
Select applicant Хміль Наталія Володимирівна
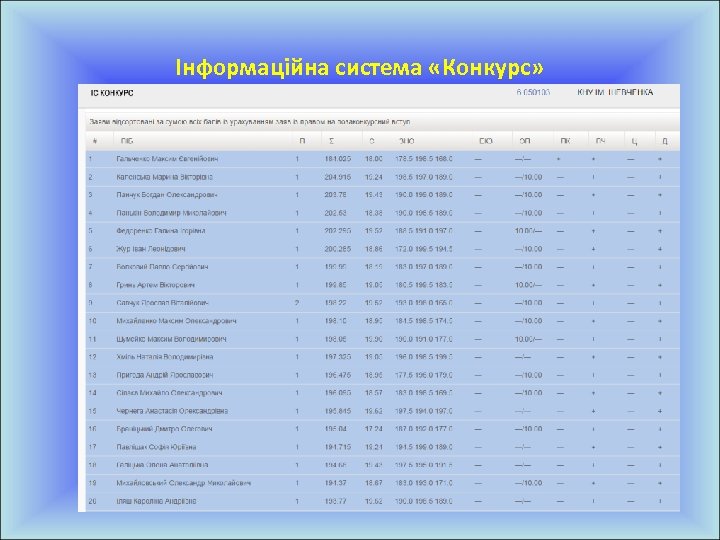coord(164,357)
